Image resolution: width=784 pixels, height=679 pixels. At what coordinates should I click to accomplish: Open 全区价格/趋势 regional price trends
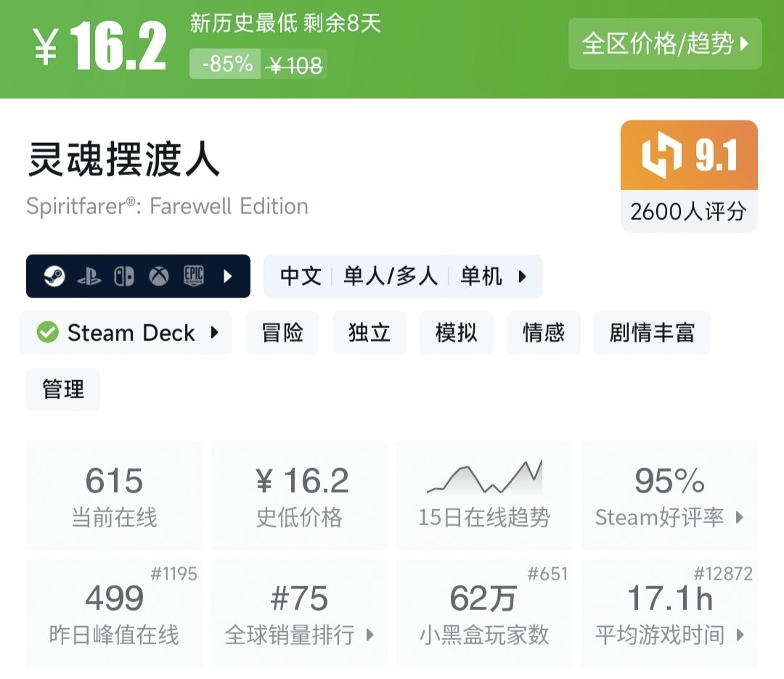tap(665, 44)
